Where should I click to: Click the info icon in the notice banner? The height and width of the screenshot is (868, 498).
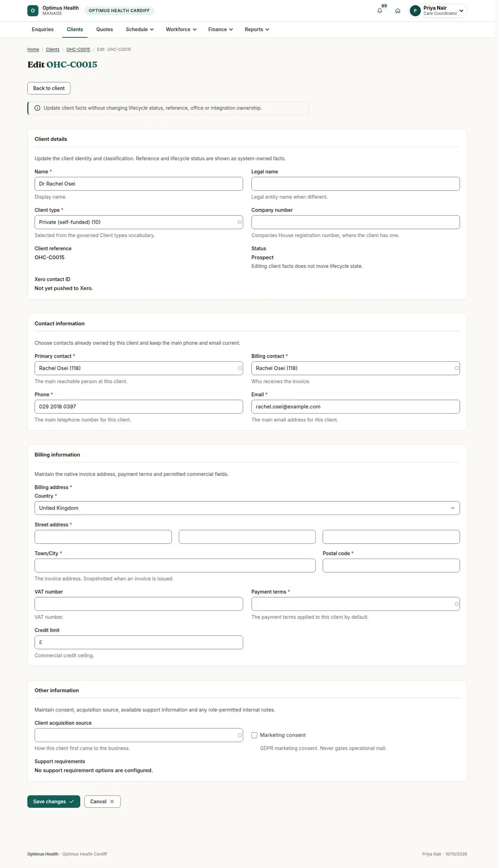[x=37, y=108]
